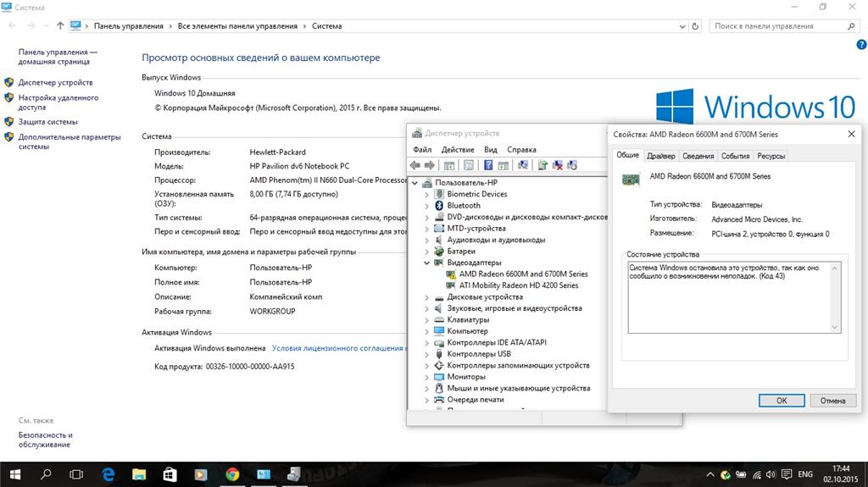Select Контроллеры USB in device tree
The image size is (868, 487).
(x=479, y=354)
